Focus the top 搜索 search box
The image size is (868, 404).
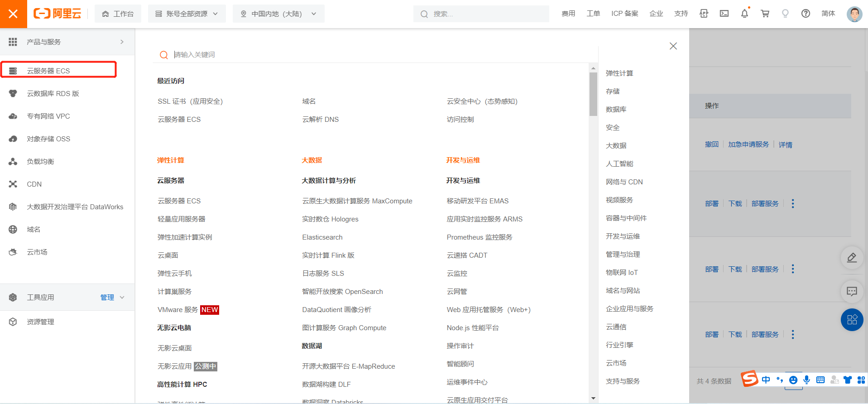pos(481,14)
